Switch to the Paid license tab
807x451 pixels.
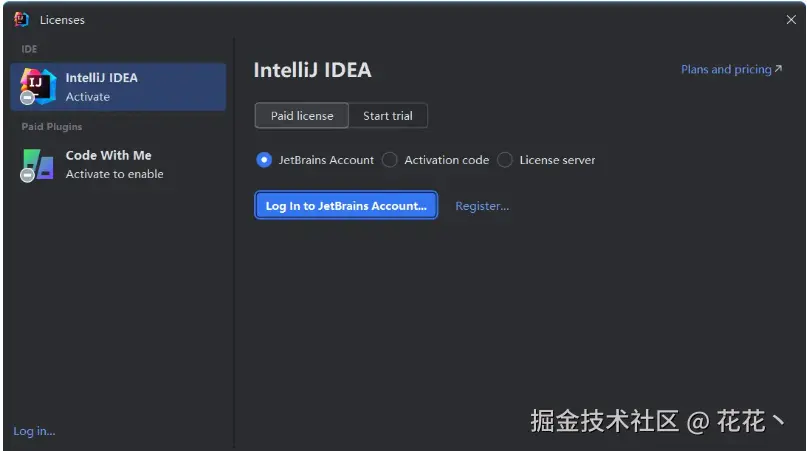[x=302, y=116]
